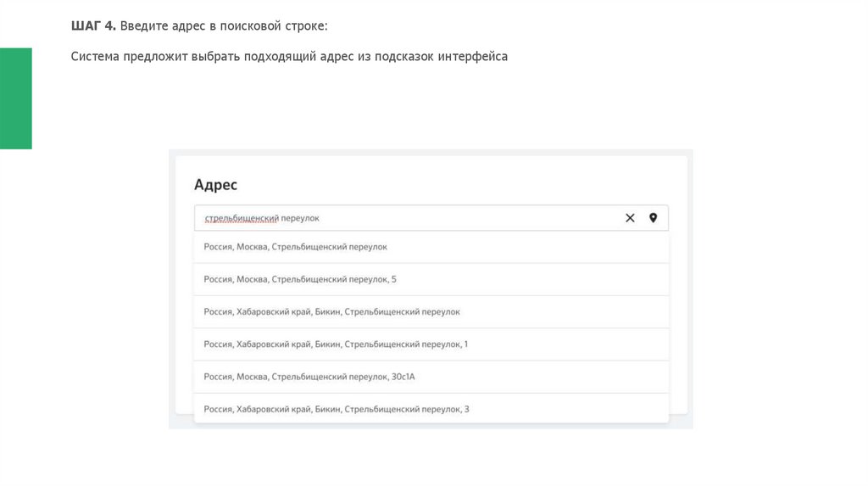Click the underlined word "стрельбищенский" in search box
The height and width of the screenshot is (487, 868).
[x=242, y=218]
